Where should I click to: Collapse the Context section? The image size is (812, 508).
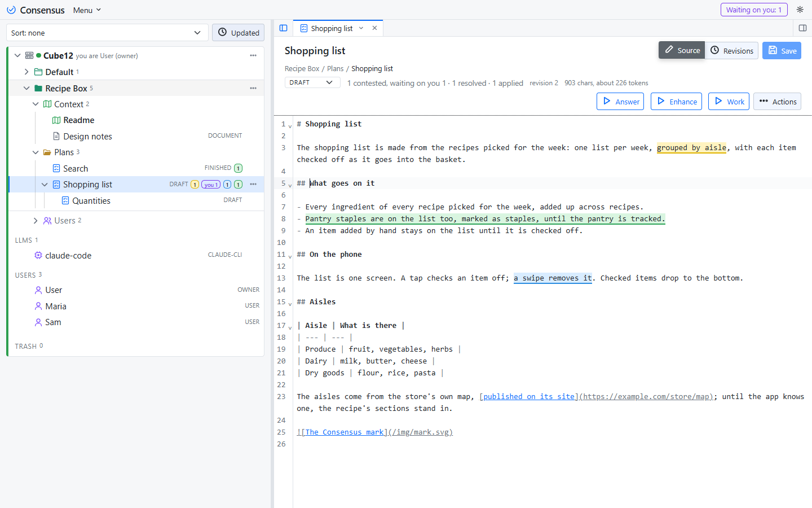(36, 104)
